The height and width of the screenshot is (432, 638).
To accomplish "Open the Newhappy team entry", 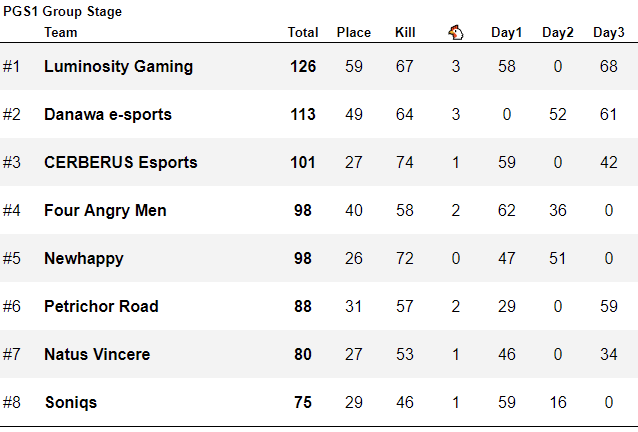I will (x=84, y=259).
